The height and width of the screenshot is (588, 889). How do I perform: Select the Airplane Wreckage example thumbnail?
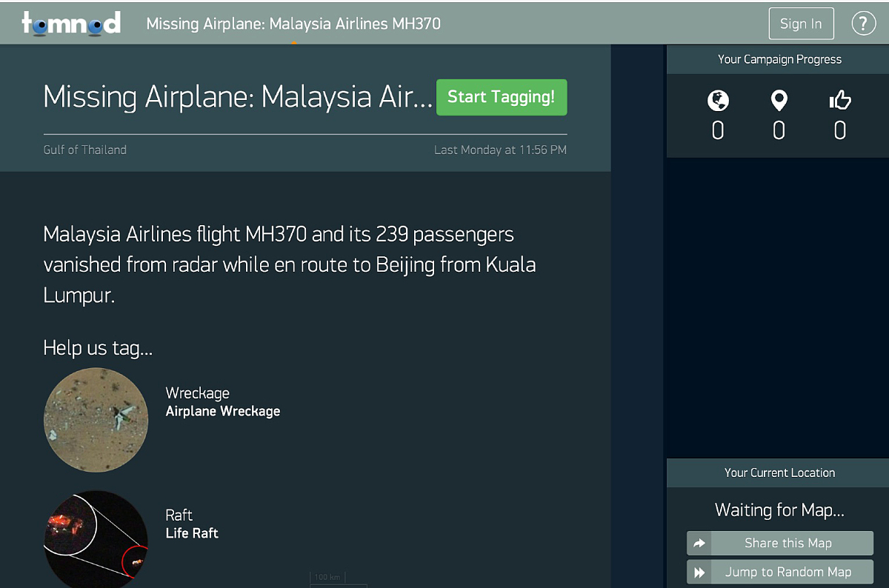96,419
